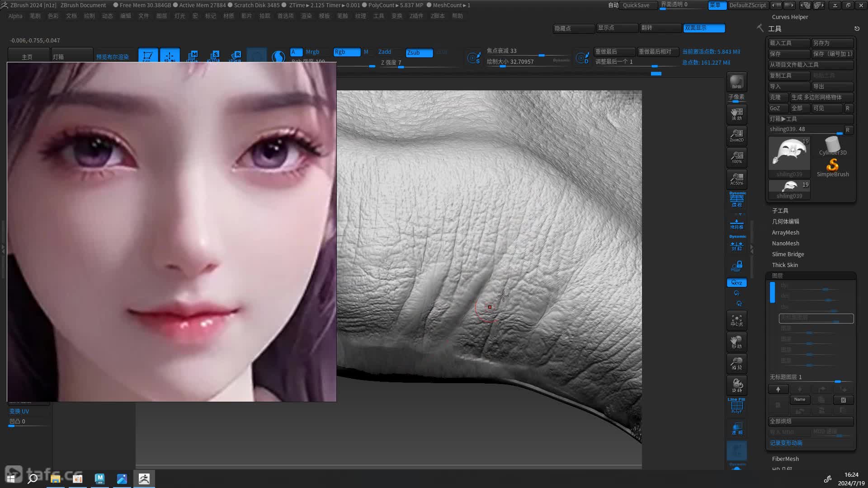Viewport: 868px width, 488px height.
Task: Open the 渲染 (Render) menu
Action: click(307, 16)
